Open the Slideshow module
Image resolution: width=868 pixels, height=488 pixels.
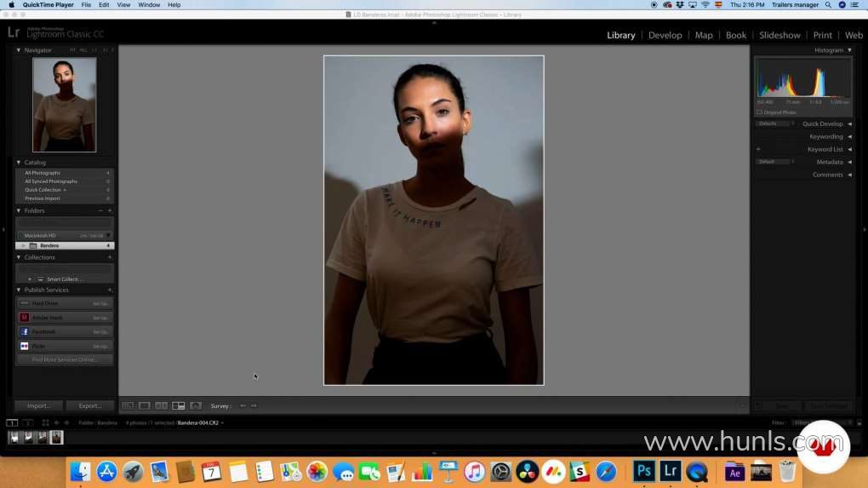(x=779, y=35)
